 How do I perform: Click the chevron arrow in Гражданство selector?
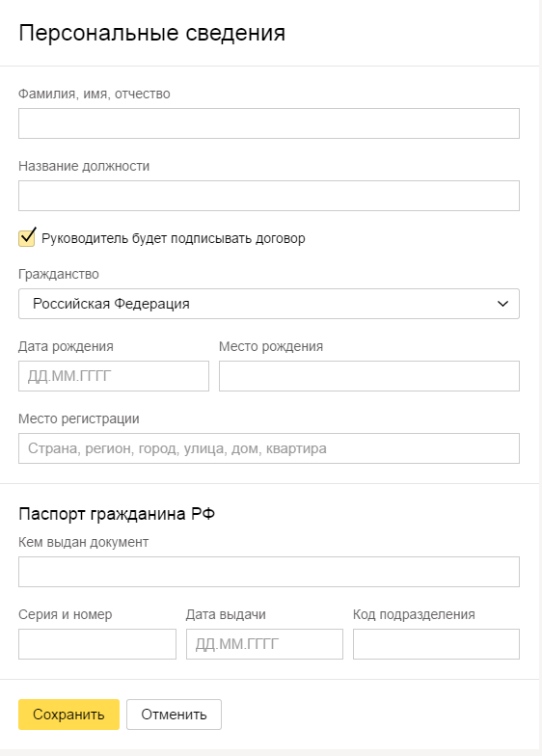point(502,304)
